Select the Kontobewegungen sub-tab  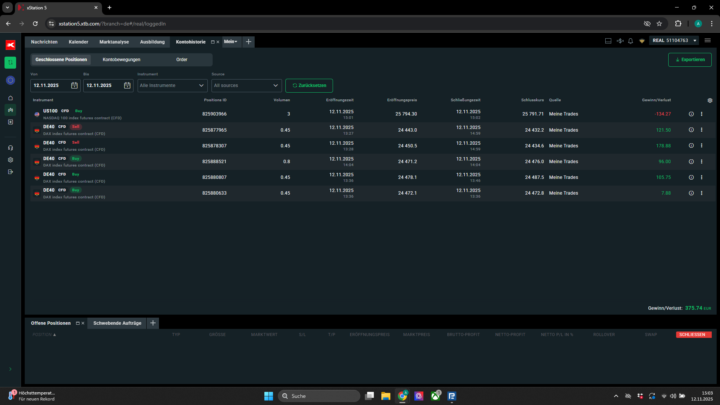(x=122, y=60)
